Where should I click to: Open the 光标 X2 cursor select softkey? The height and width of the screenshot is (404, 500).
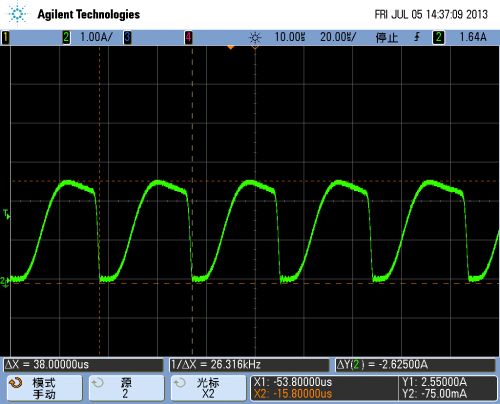click(208, 388)
